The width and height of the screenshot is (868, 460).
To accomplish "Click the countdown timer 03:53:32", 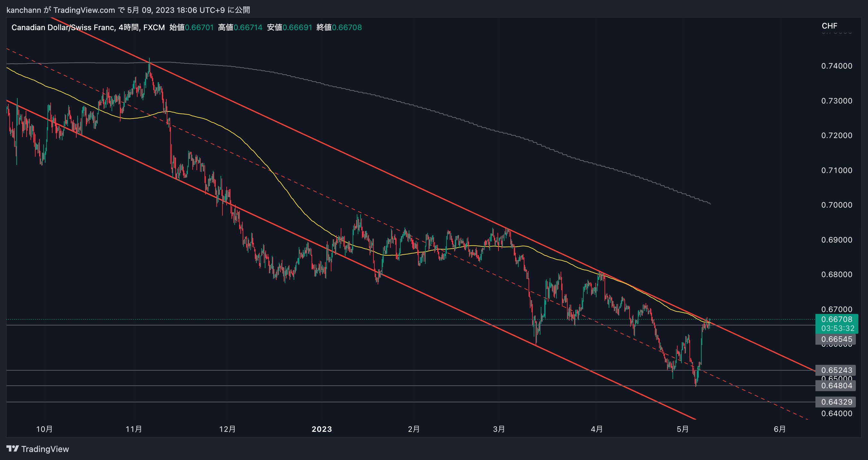I will (x=838, y=328).
